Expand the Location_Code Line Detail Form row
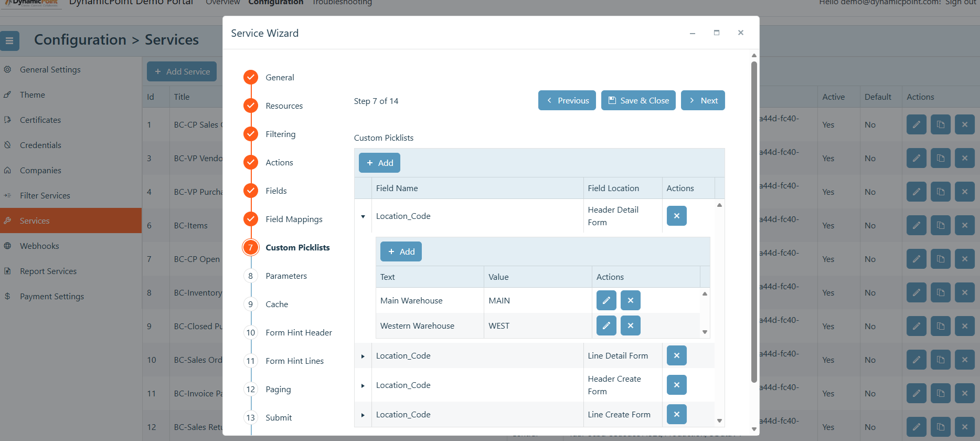The image size is (980, 441). [363, 356]
